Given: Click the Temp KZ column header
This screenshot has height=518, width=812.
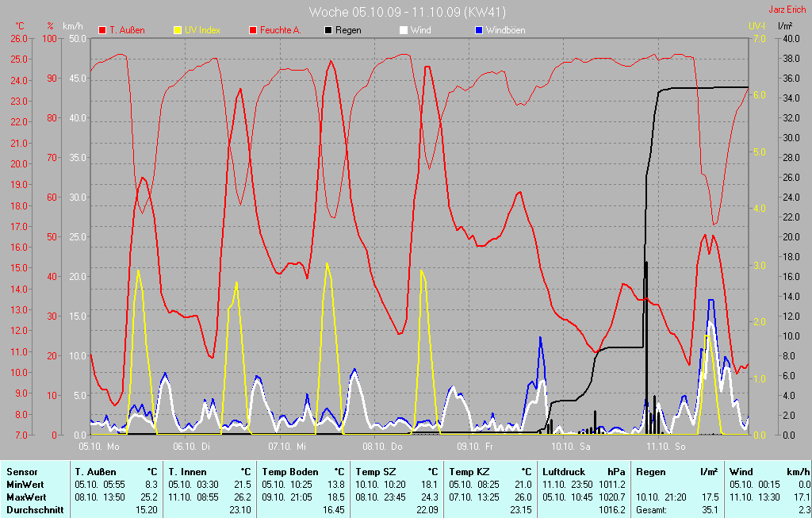Looking at the screenshot, I should click(469, 472).
